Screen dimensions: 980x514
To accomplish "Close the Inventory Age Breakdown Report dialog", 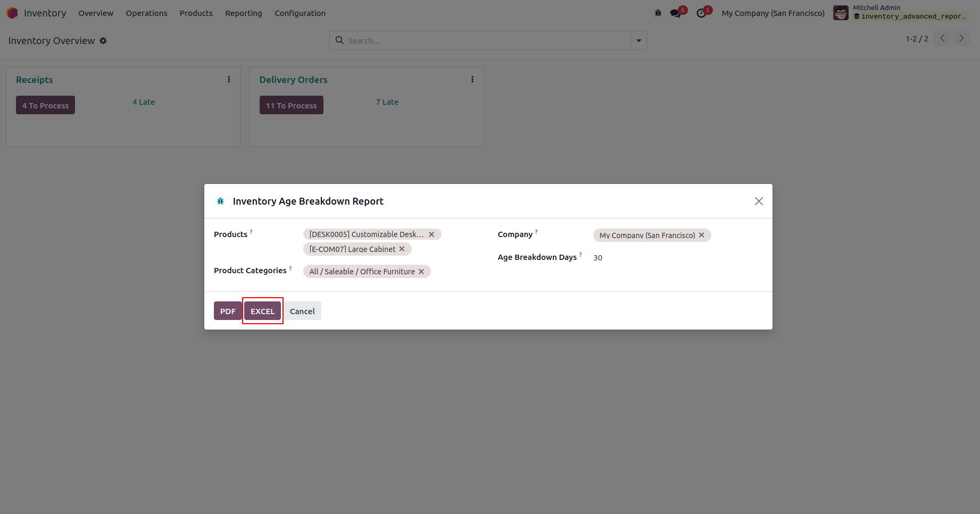I will pos(759,201).
